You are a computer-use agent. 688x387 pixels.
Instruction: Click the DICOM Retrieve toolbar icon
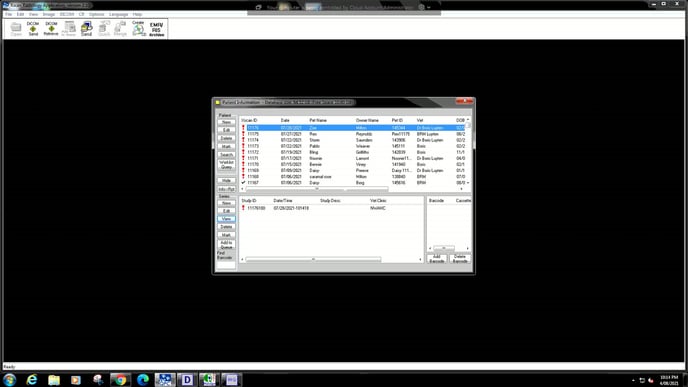coord(51,29)
